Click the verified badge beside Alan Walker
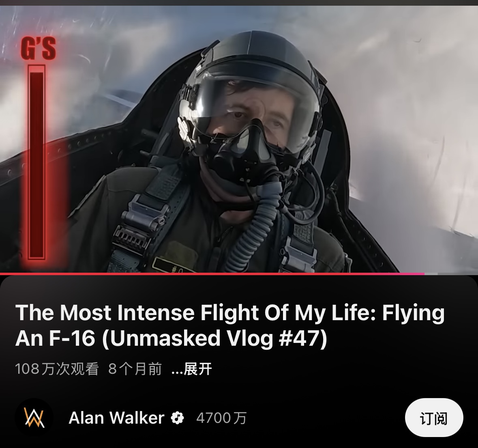This screenshot has height=448, width=478. click(x=178, y=418)
